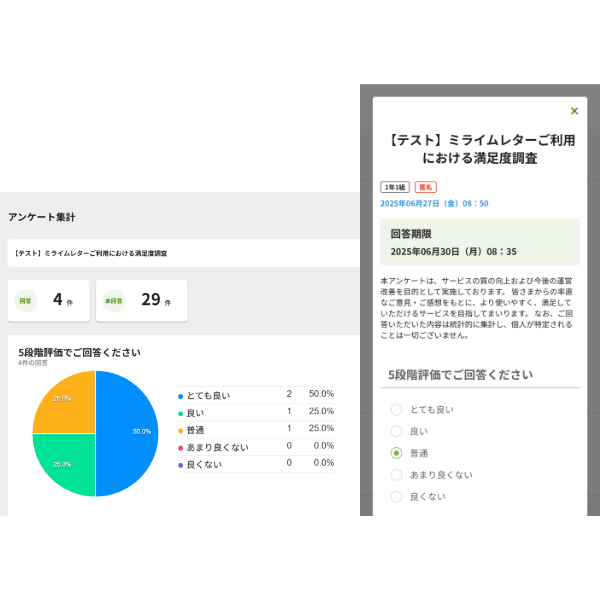Click the 回答期限 deadline box
Screen dimensions: 600x600
pyautogui.click(x=480, y=242)
